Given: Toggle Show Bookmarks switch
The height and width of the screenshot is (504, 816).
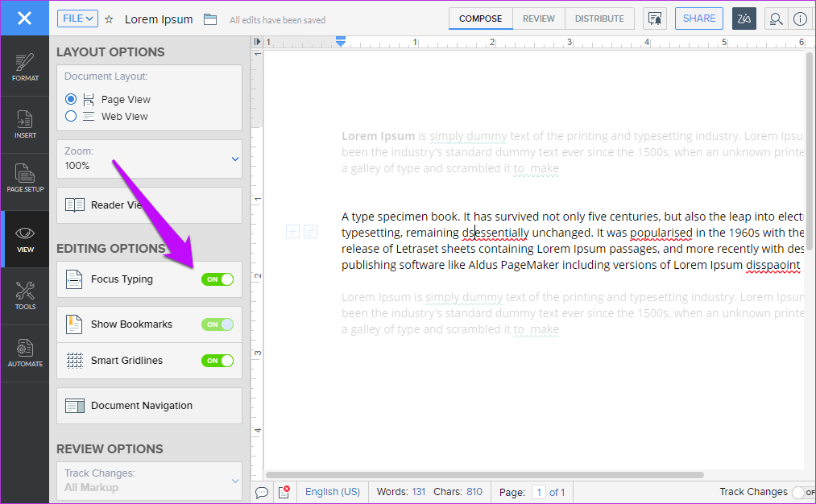Looking at the screenshot, I should point(217,324).
